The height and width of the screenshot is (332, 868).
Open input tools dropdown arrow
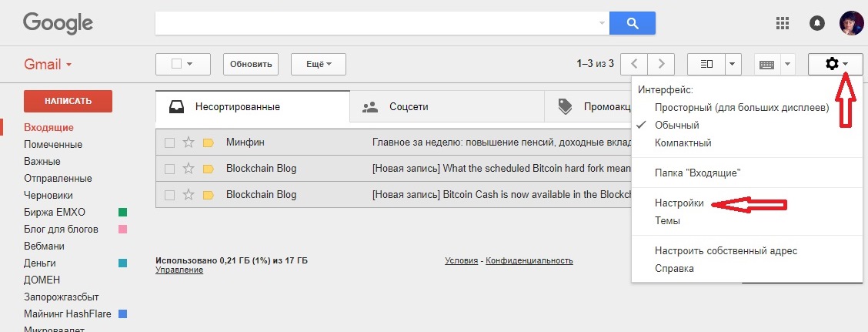coord(787,64)
